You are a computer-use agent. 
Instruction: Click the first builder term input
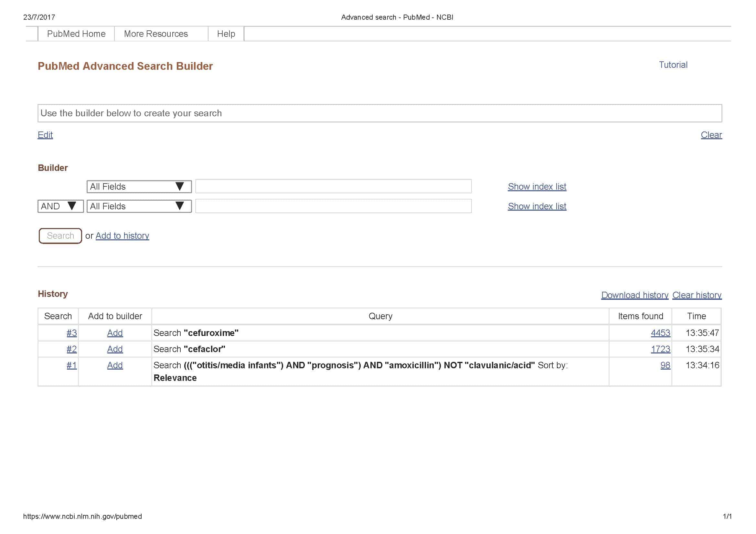click(x=333, y=186)
